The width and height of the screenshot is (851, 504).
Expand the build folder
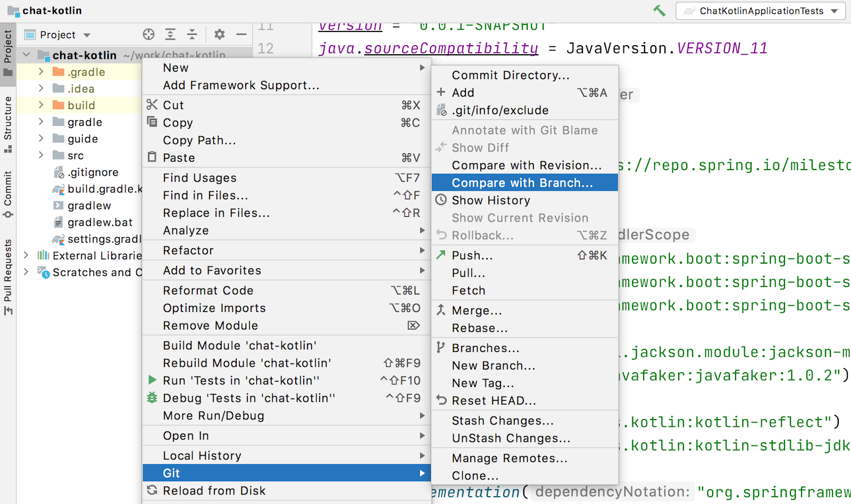pos(41,105)
